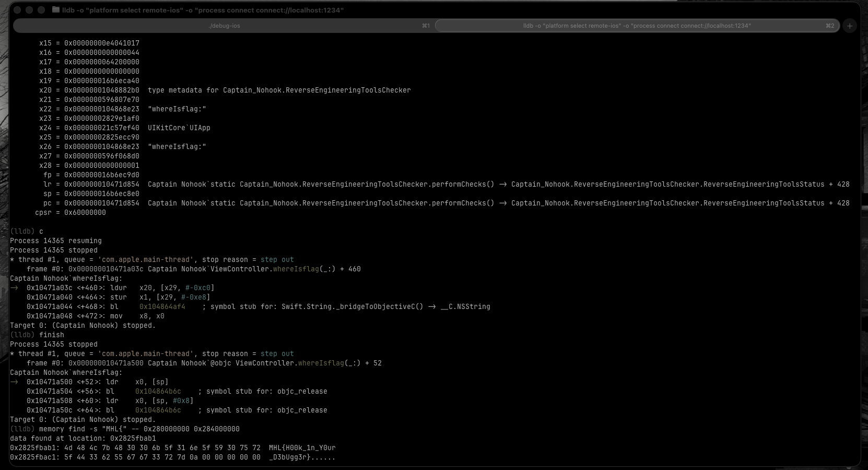Click the x22 "whereIsflag:" string value
Viewport: 868px width, 470px height.
point(177,109)
